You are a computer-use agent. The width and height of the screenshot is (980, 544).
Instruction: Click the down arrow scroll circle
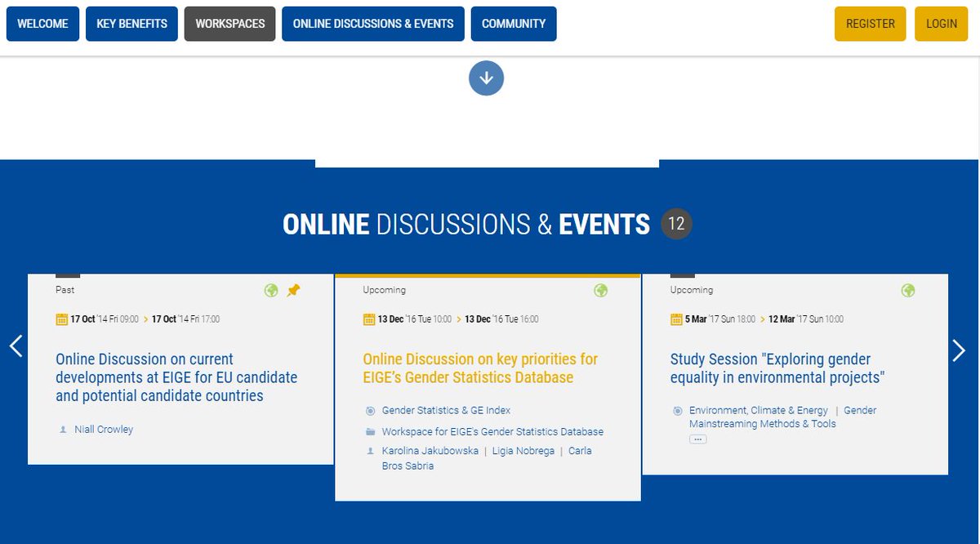point(487,78)
